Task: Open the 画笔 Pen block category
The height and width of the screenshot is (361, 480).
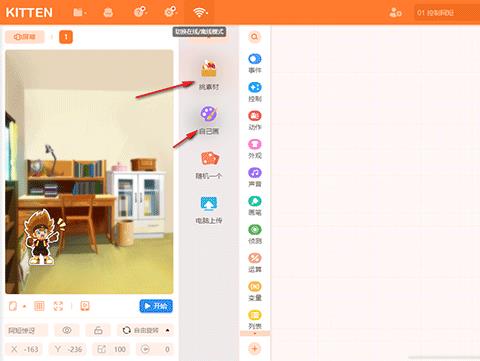Action: click(x=255, y=206)
